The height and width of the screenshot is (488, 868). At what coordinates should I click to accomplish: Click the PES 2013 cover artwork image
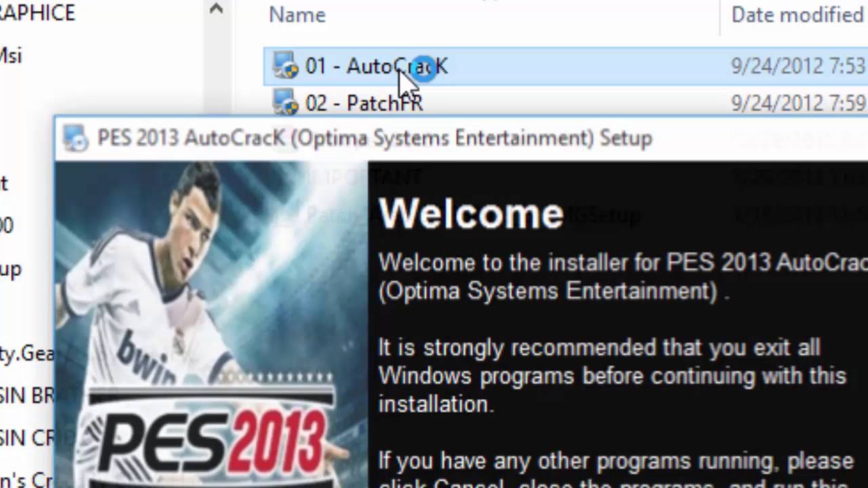point(211,325)
